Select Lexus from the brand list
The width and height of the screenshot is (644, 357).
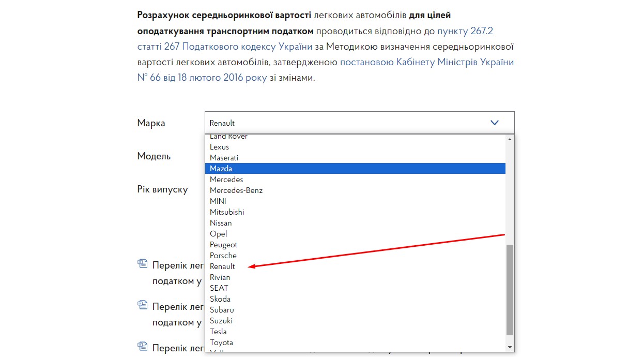click(219, 147)
